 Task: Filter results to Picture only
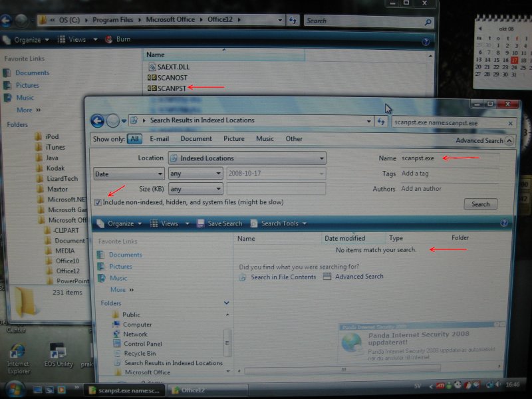[234, 139]
